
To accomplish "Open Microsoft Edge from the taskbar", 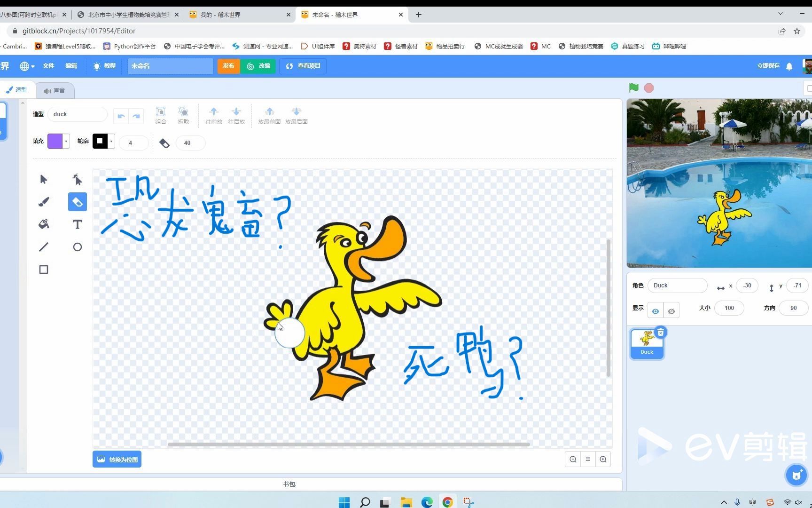I will coord(427,502).
